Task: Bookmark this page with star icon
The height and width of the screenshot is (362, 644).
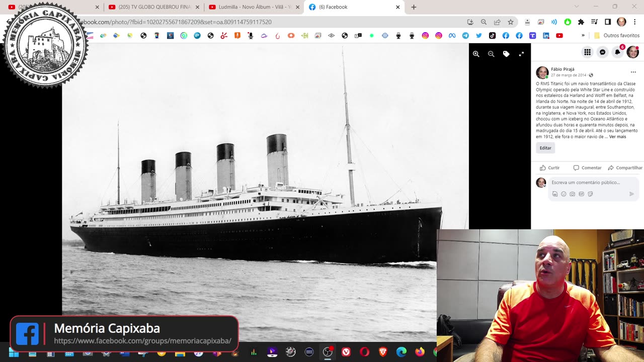Action: pyautogui.click(x=511, y=22)
